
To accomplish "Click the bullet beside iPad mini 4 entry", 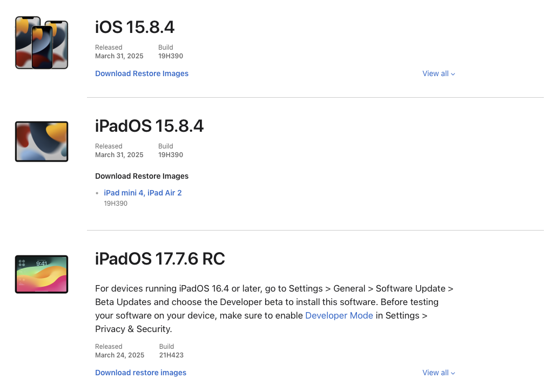I will pyautogui.click(x=97, y=193).
